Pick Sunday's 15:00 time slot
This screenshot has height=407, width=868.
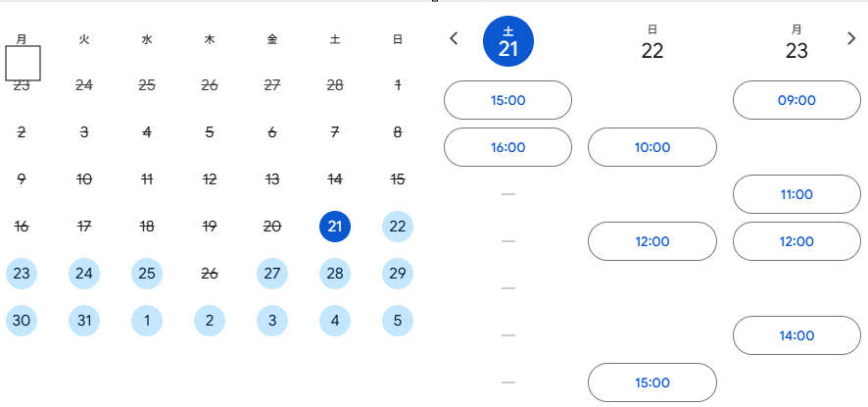652,382
